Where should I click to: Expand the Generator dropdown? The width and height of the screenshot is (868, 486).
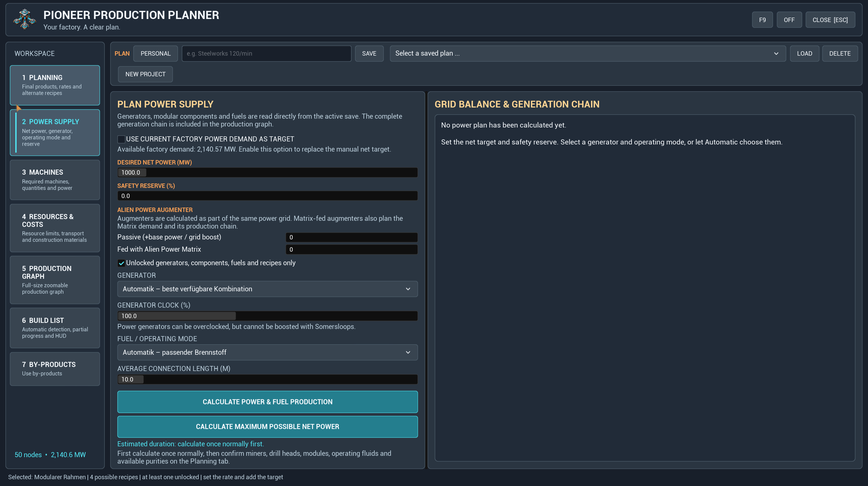pos(268,289)
